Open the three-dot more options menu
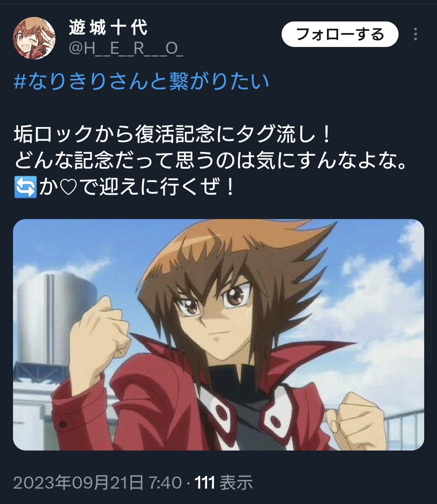 (415, 34)
